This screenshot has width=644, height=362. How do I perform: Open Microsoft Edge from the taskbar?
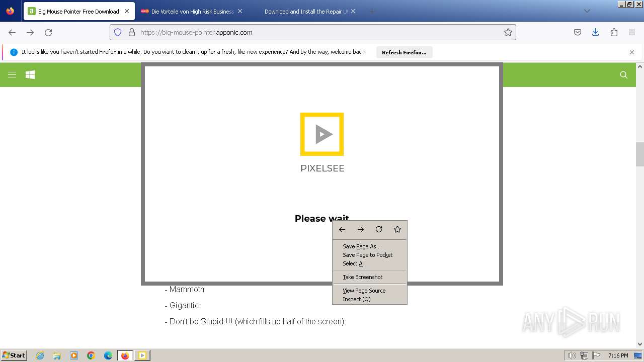(108, 355)
